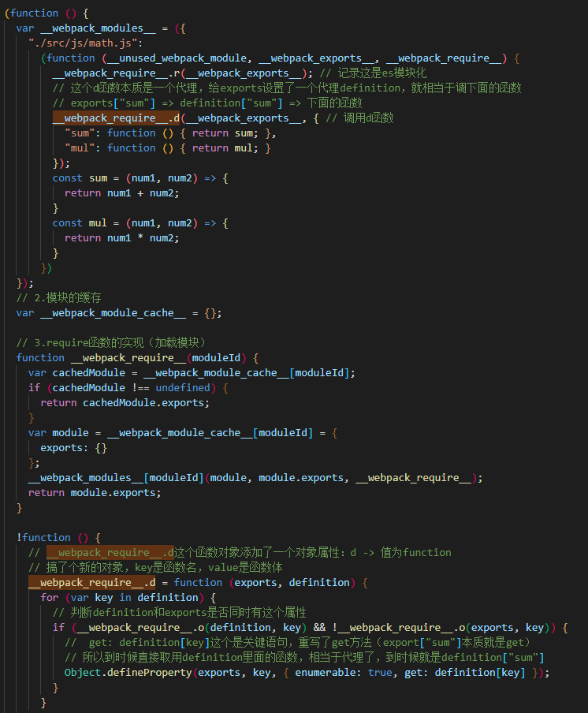Click the 'undefined' keyword in the if condition
This screenshot has width=588, height=713.
(x=183, y=388)
